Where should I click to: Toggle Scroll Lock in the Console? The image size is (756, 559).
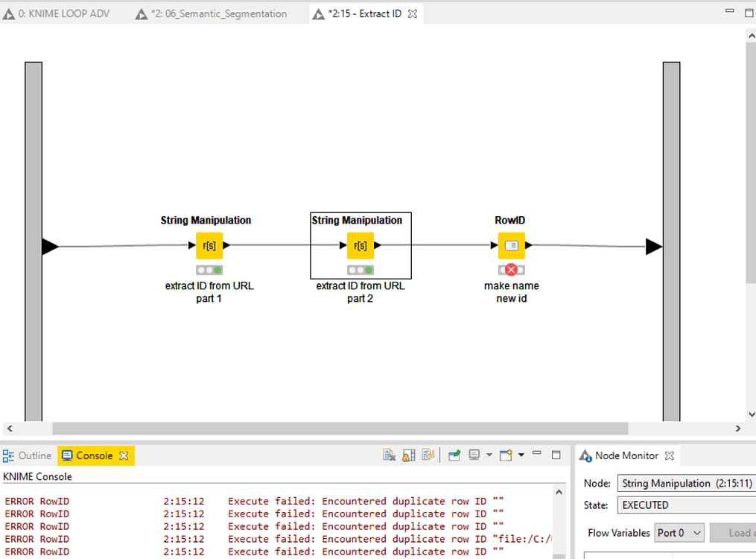(x=408, y=455)
